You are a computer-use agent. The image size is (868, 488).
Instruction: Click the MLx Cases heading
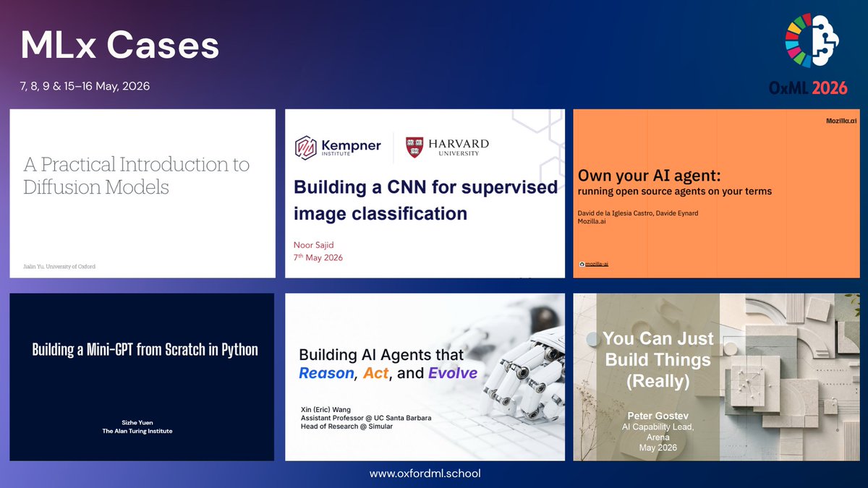(x=119, y=46)
